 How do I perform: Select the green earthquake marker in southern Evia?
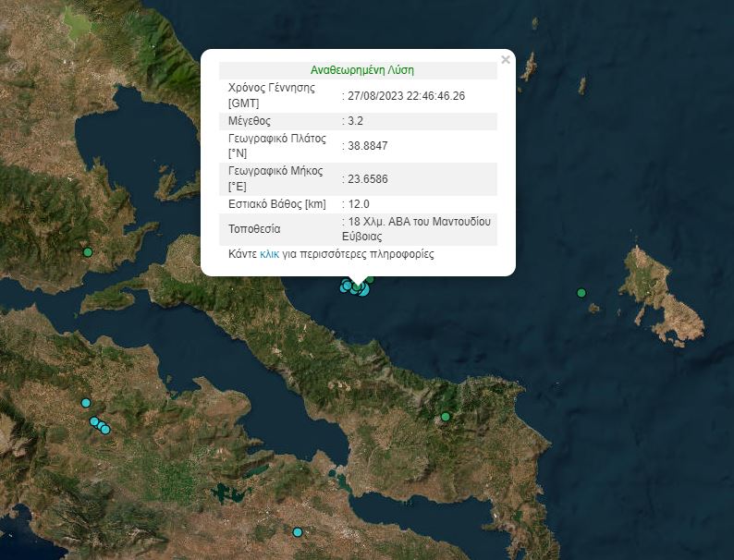445,417
